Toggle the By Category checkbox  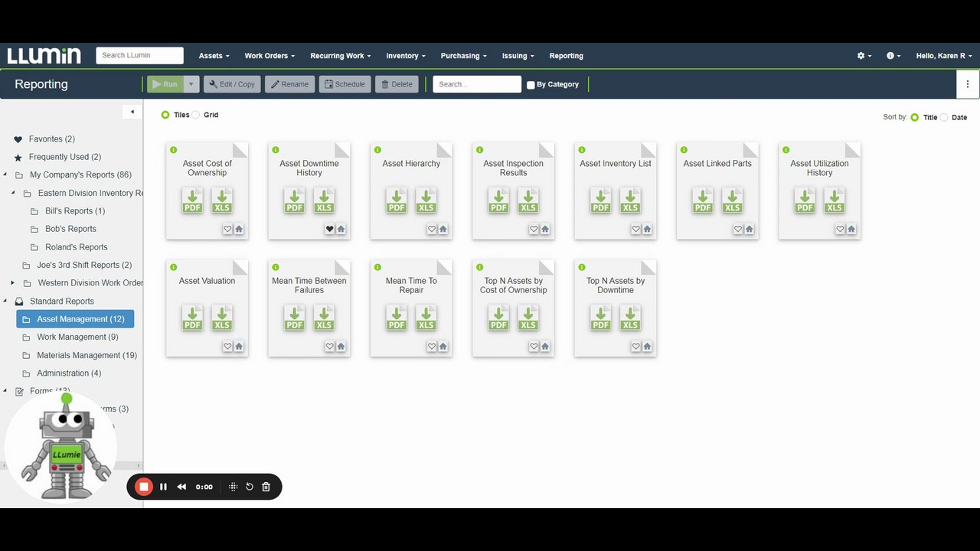tap(531, 85)
